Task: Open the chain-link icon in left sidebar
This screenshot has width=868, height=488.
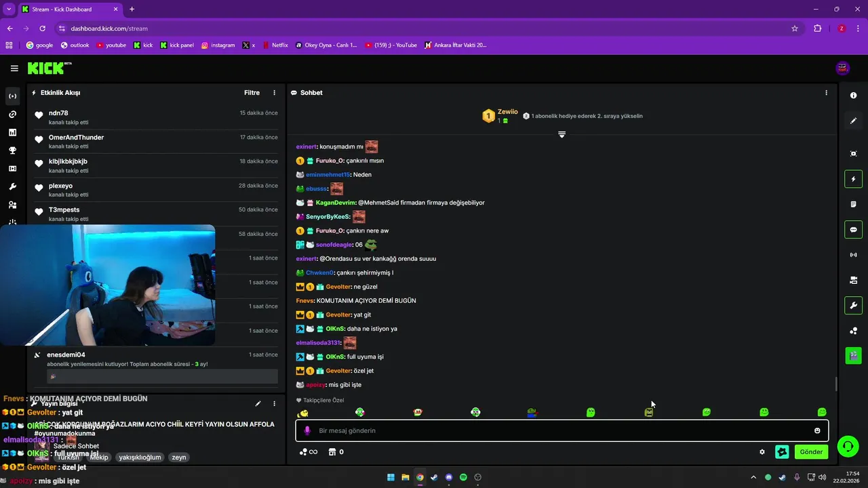Action: click(12, 115)
